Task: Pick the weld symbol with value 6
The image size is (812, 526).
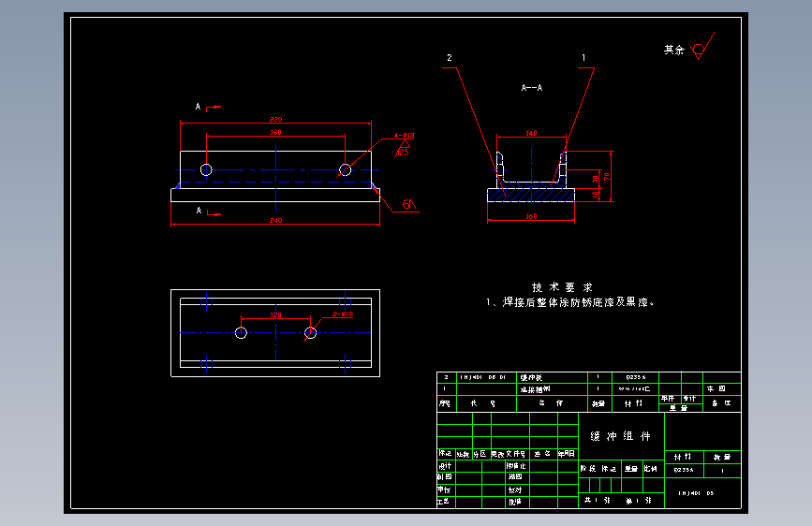Action: 409,204
